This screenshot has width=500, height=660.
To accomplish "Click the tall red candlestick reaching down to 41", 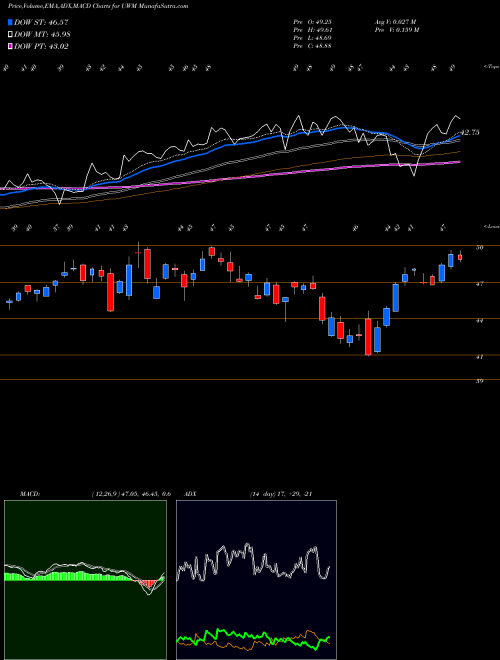I will click(x=368, y=337).
